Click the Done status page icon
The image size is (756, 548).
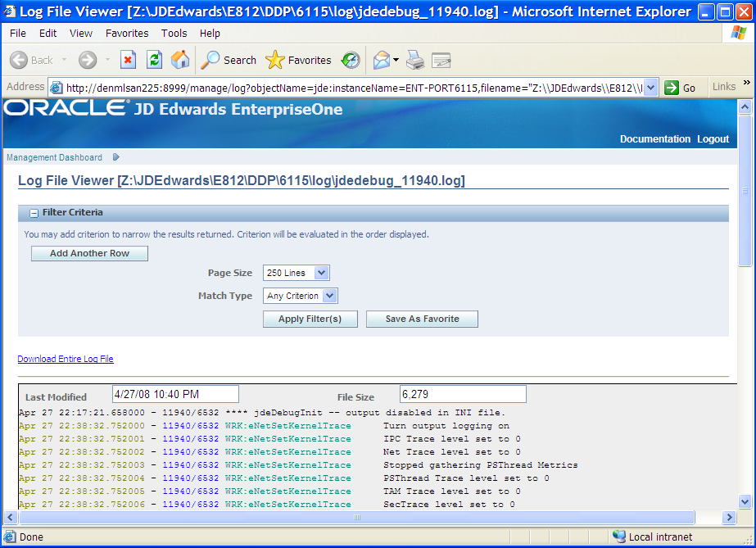tap(10, 537)
